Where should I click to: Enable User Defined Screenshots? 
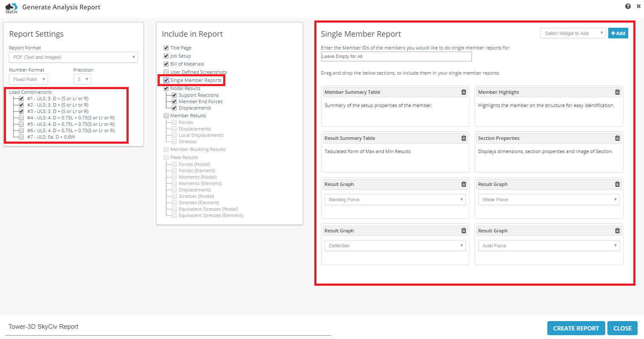coord(166,72)
